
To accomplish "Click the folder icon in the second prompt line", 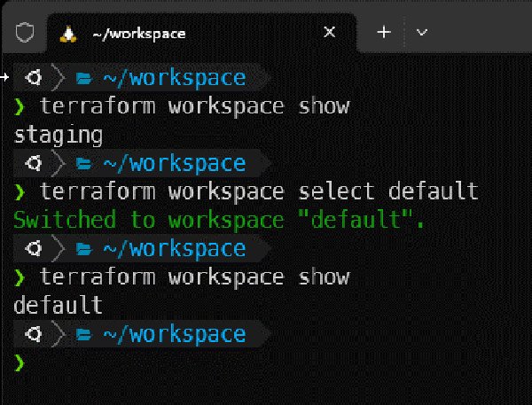I will (84, 164).
